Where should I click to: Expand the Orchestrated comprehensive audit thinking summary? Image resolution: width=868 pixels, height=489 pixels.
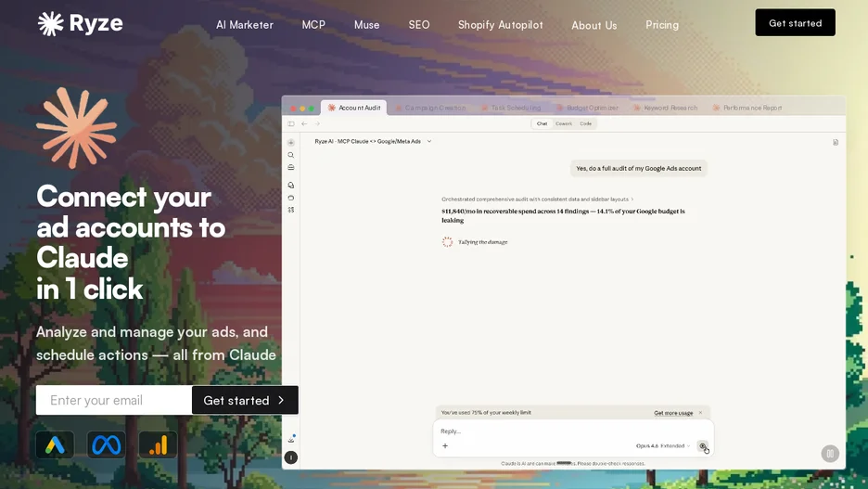tap(537, 199)
